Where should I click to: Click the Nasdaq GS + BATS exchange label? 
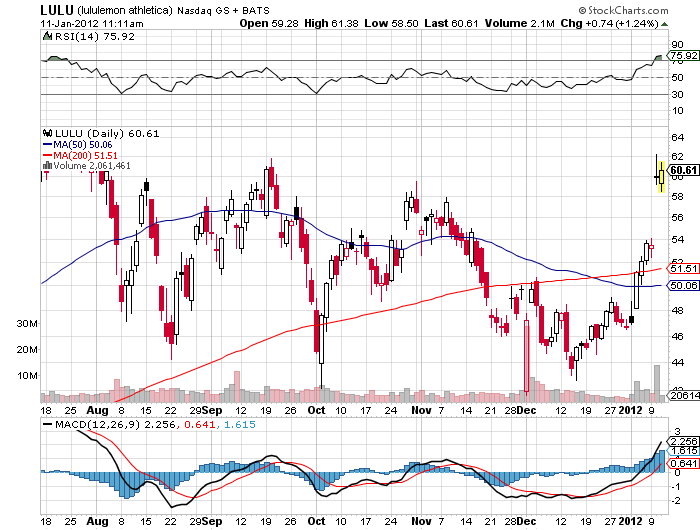tap(223, 10)
